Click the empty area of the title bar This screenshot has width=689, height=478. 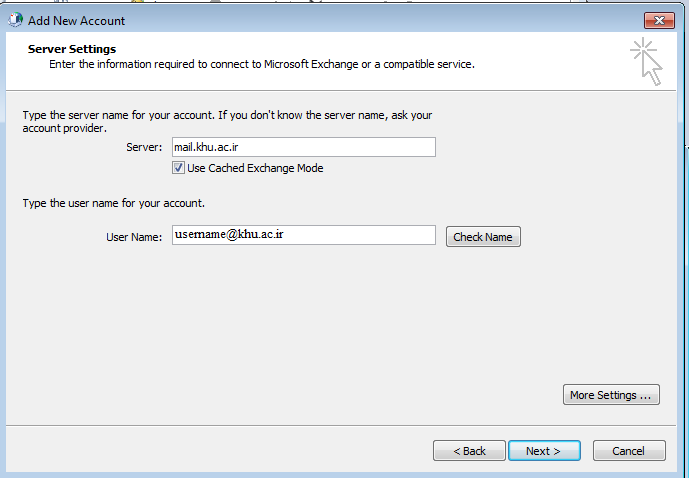[x=380, y=20]
